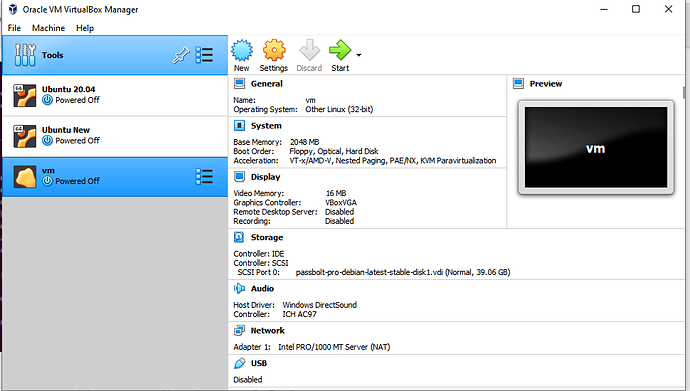Select the Ubuntu 20.04 virtual machine
The width and height of the screenshot is (690, 391).
click(115, 95)
